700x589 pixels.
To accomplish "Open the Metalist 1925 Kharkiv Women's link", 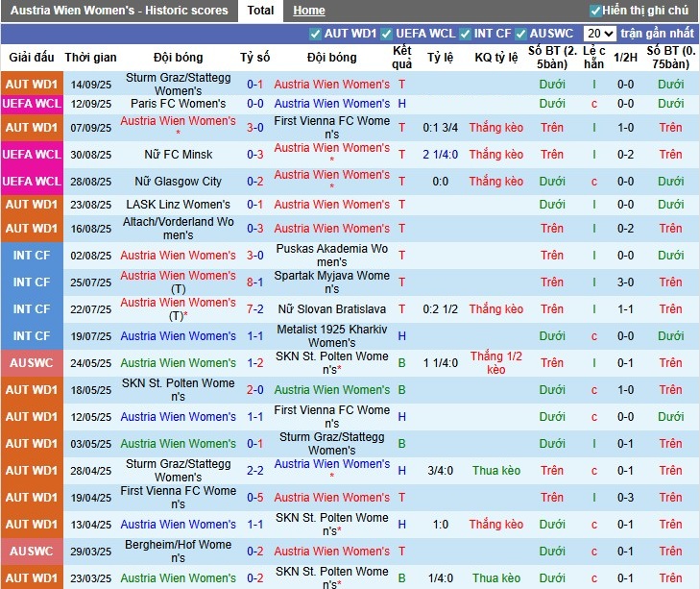I will pos(331,336).
